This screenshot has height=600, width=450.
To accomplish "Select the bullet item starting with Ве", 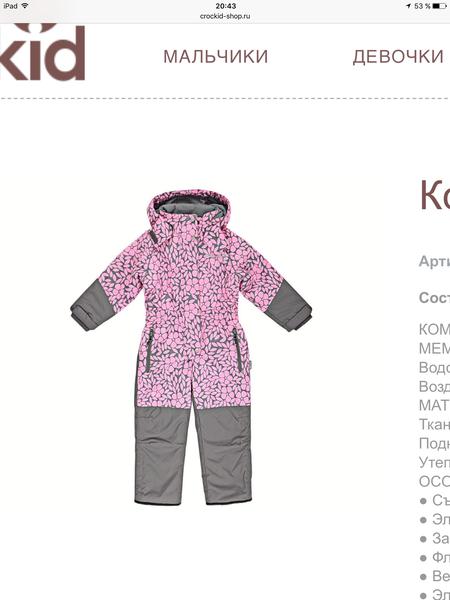I will click(435, 576).
